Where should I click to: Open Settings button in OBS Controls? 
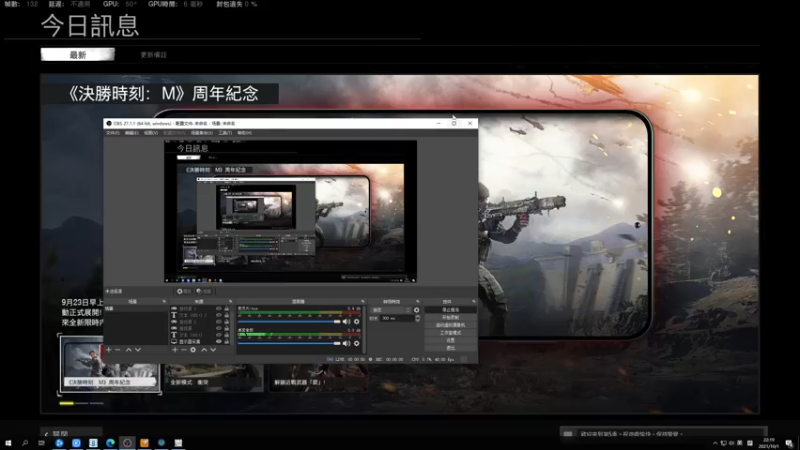pyautogui.click(x=451, y=340)
